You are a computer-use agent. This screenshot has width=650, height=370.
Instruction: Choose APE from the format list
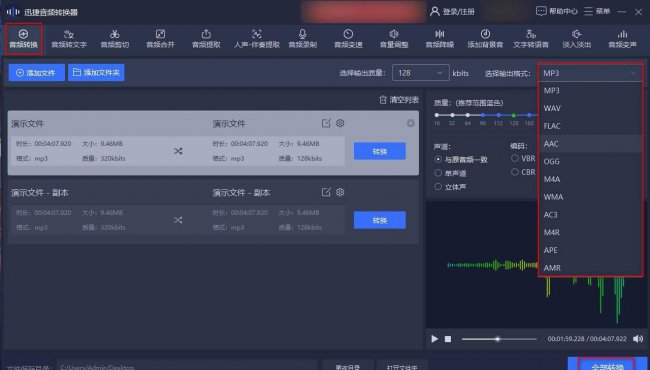(x=590, y=250)
